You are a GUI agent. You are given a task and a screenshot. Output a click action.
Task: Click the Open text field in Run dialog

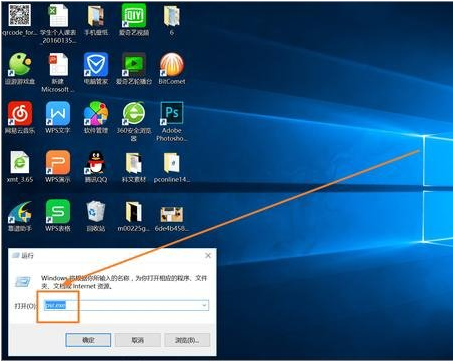[x=126, y=305]
